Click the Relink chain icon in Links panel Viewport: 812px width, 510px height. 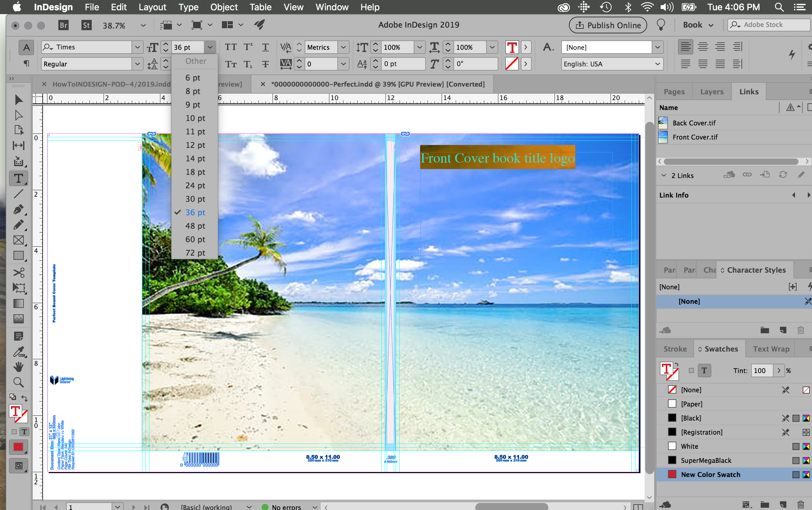(747, 175)
